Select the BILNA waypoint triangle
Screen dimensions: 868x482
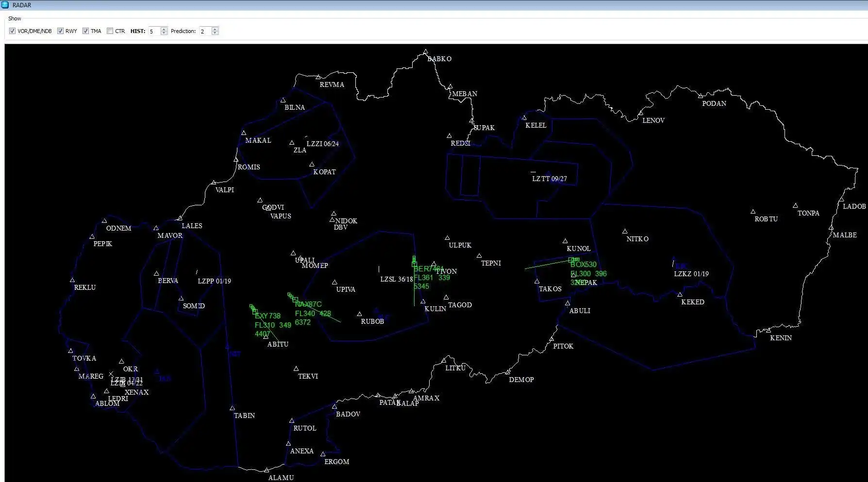click(283, 100)
